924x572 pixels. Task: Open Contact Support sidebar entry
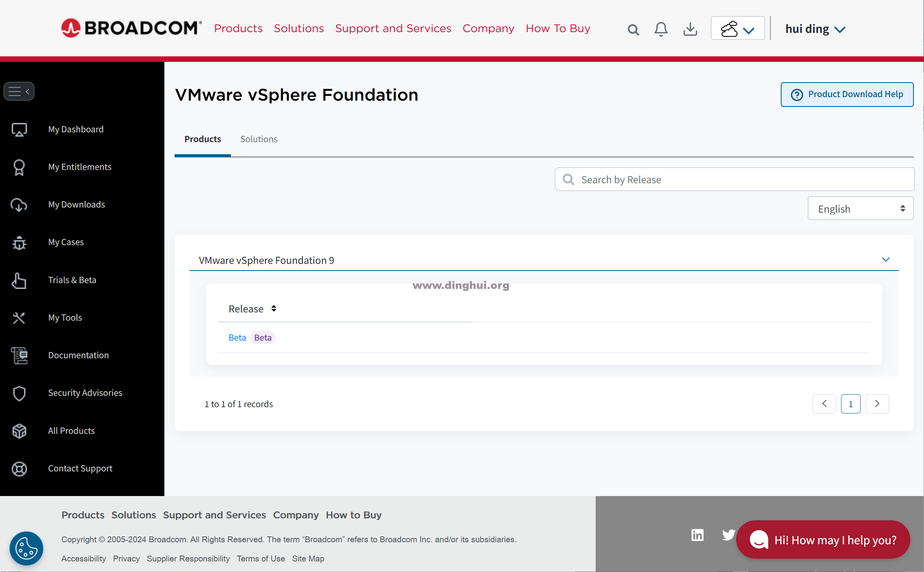pos(80,468)
